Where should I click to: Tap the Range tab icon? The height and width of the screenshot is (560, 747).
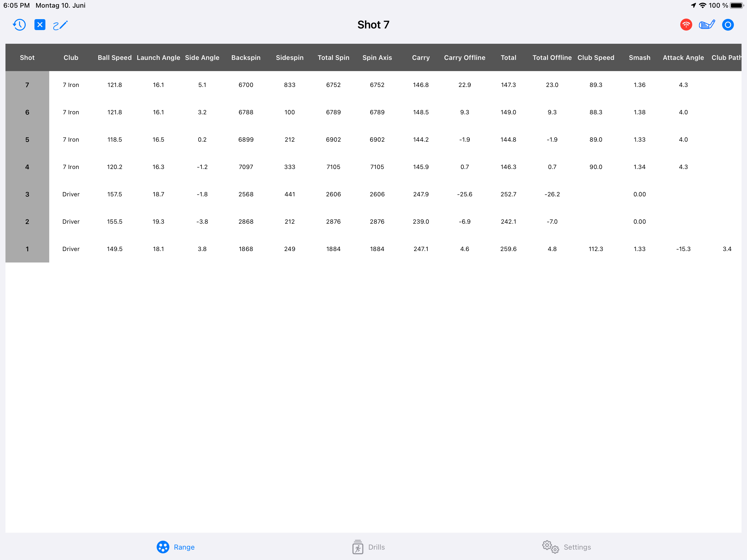click(x=163, y=547)
